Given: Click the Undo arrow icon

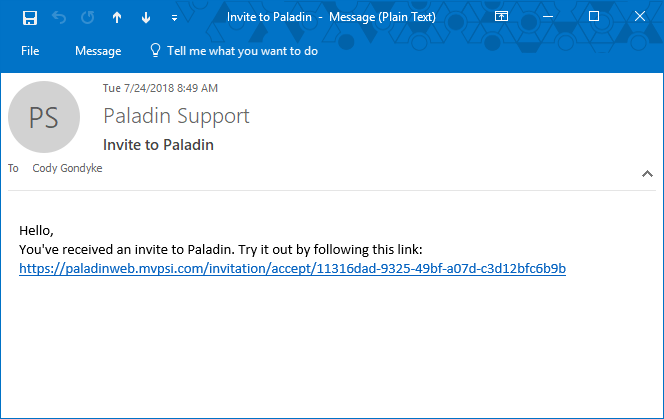Looking at the screenshot, I should tap(59, 17).
